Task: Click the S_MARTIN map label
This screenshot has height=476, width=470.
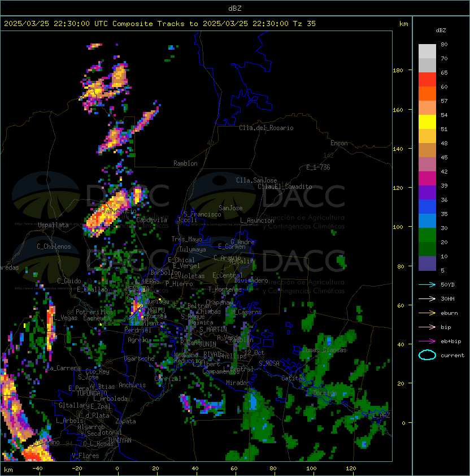Action: (214, 330)
